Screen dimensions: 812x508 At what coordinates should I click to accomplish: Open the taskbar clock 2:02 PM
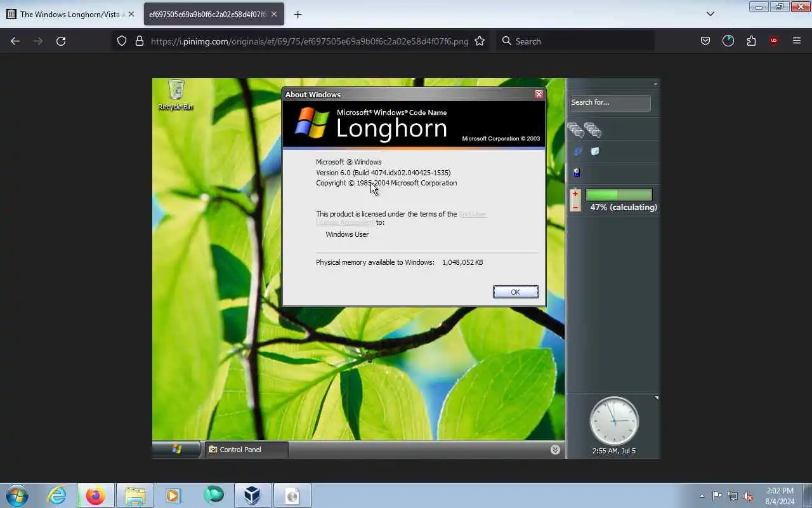click(x=780, y=496)
